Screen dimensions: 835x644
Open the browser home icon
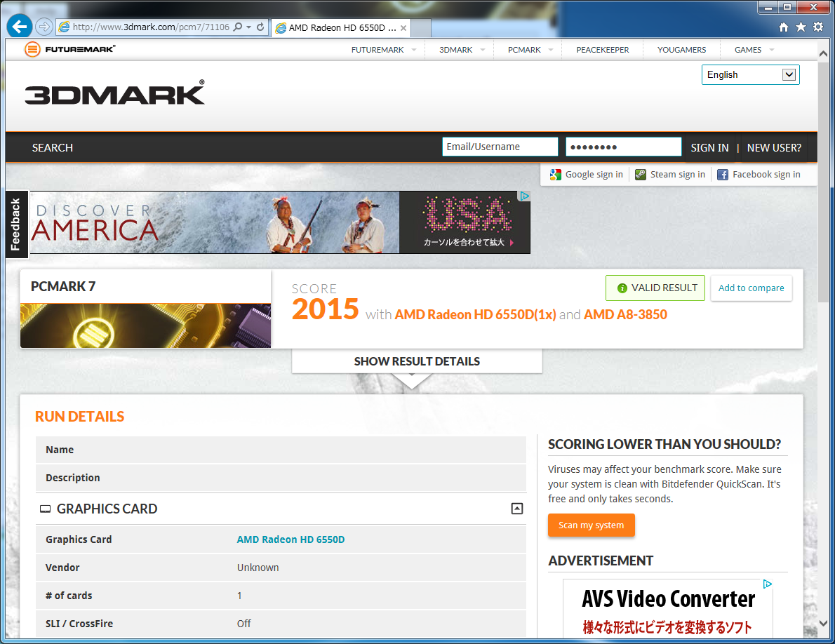[x=783, y=27]
